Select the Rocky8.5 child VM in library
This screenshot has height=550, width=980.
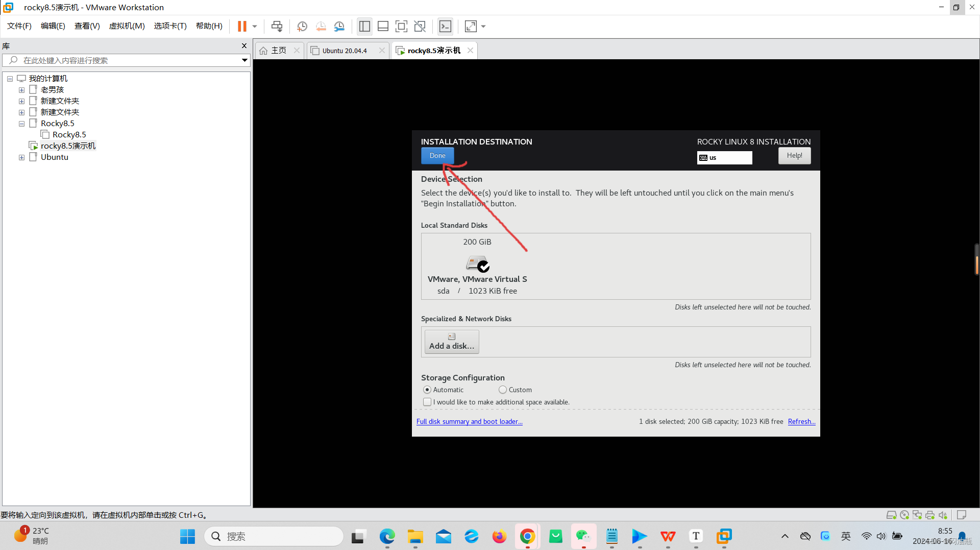[x=69, y=135]
